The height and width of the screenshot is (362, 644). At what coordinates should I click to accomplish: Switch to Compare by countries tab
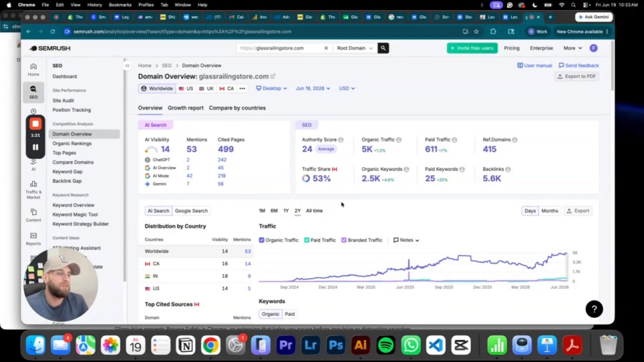[237, 108]
